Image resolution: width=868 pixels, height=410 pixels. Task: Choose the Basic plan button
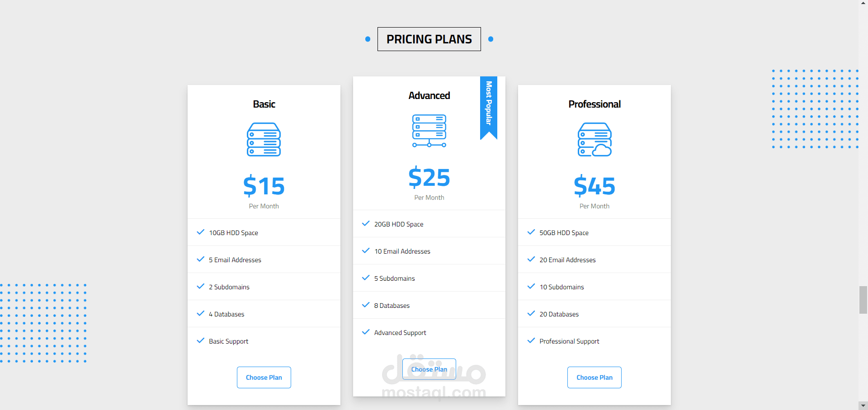[x=264, y=377]
